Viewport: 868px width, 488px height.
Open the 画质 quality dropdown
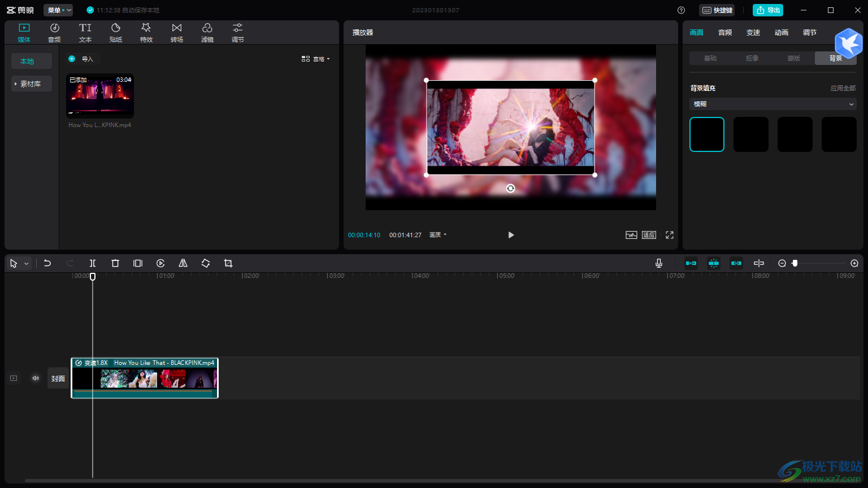(x=438, y=235)
